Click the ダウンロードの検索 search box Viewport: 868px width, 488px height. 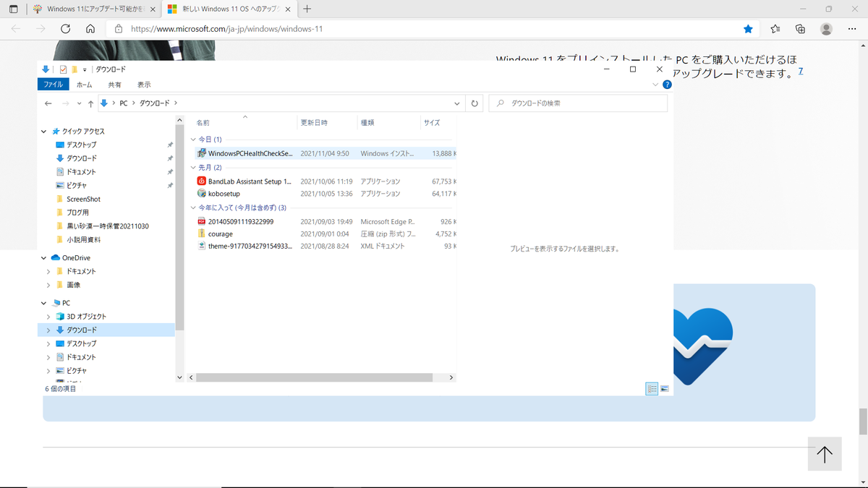coord(578,103)
